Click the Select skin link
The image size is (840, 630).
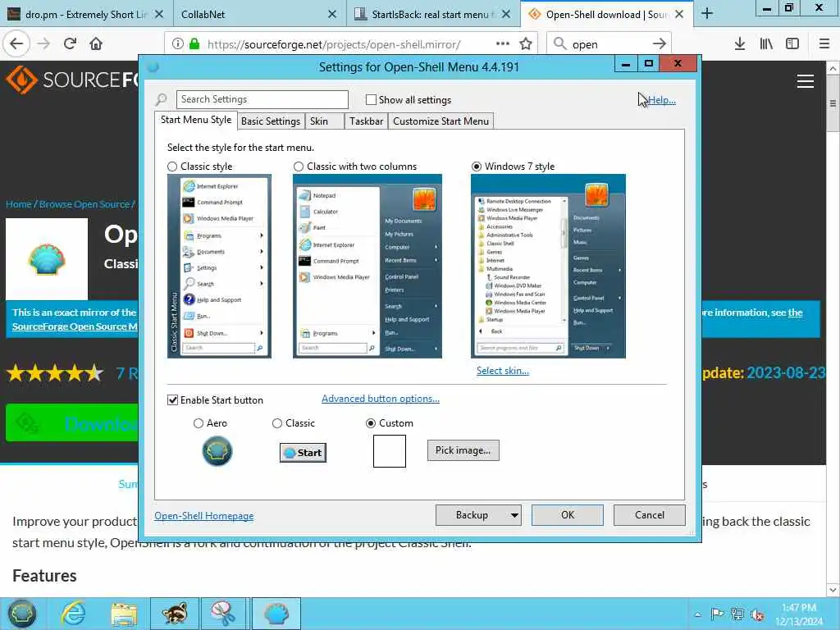point(503,371)
